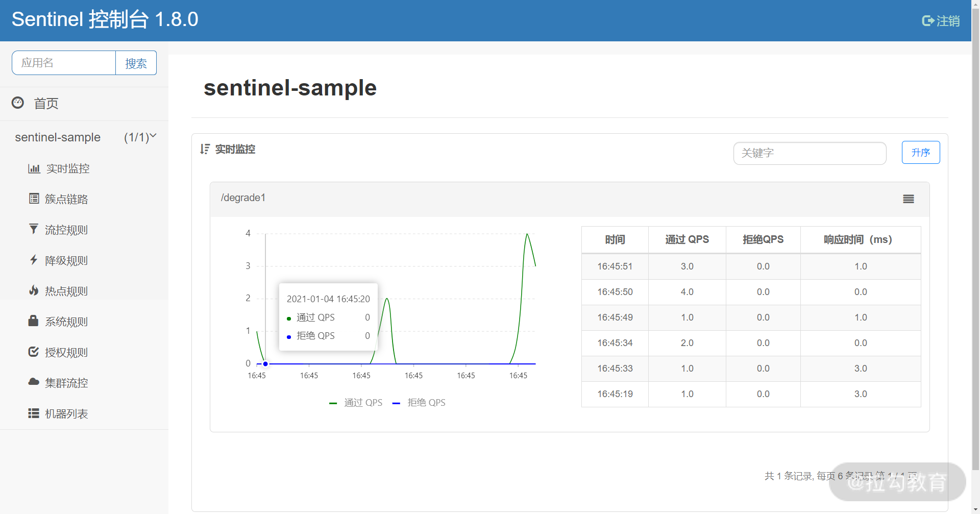Click the filter icon beside 流控规则
980x514 pixels.
pyautogui.click(x=34, y=229)
